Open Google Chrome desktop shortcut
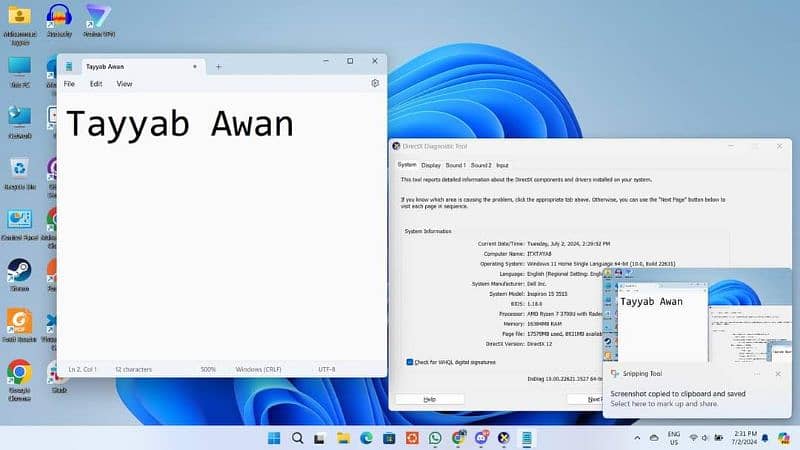This screenshot has width=800, height=450. (x=20, y=381)
